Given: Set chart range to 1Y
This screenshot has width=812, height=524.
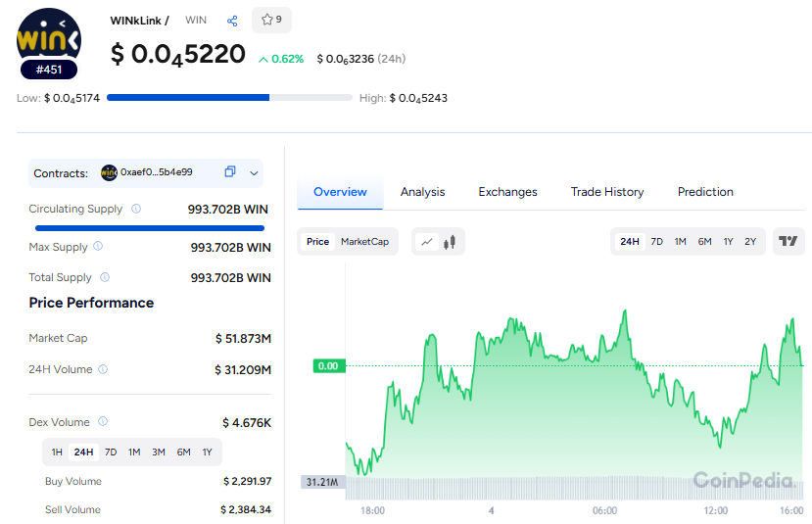Looking at the screenshot, I should click(x=728, y=242).
